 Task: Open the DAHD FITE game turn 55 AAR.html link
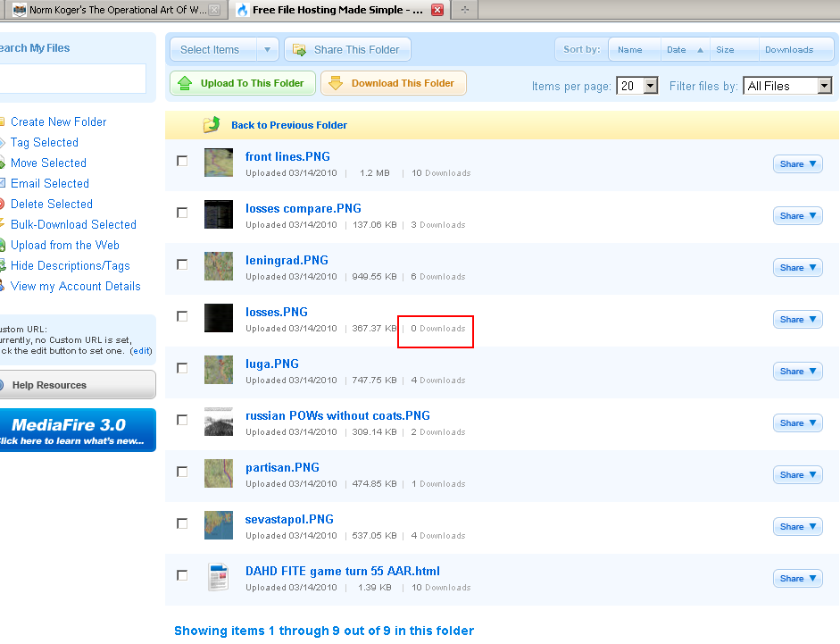pyautogui.click(x=342, y=571)
